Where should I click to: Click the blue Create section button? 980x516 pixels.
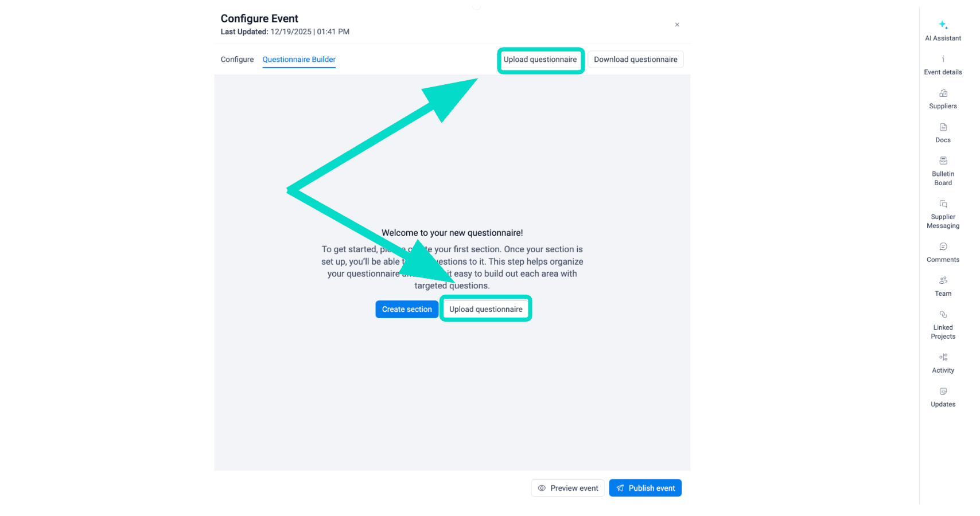coord(407,310)
